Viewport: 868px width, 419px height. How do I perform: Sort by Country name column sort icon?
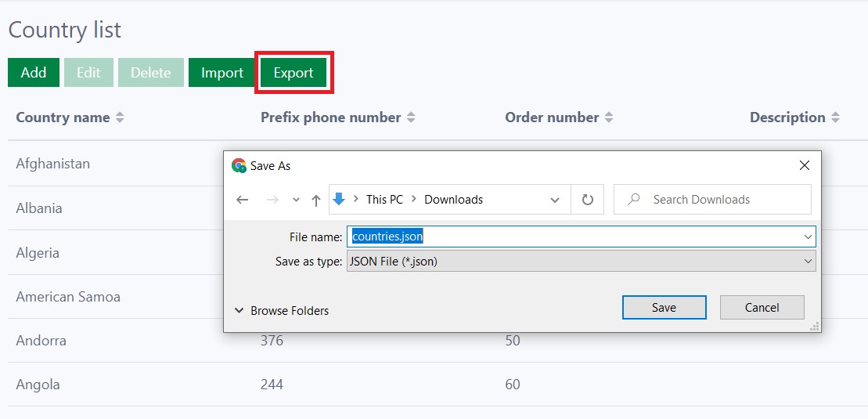120,117
